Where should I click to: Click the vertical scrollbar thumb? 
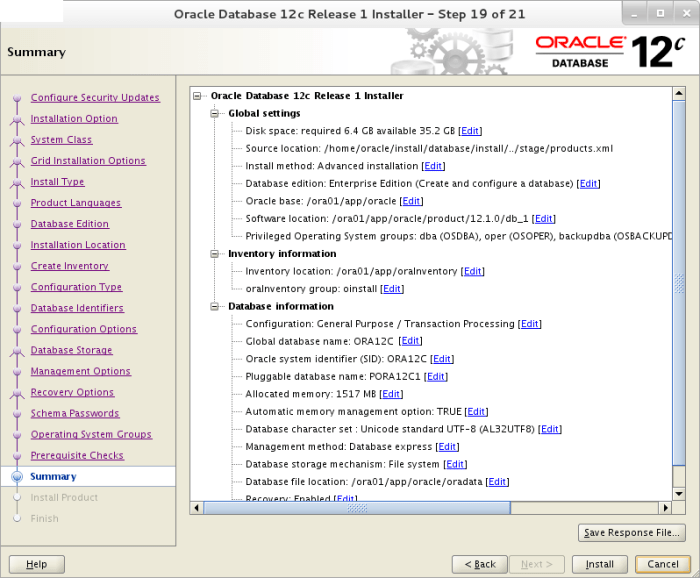pyautogui.click(x=679, y=283)
